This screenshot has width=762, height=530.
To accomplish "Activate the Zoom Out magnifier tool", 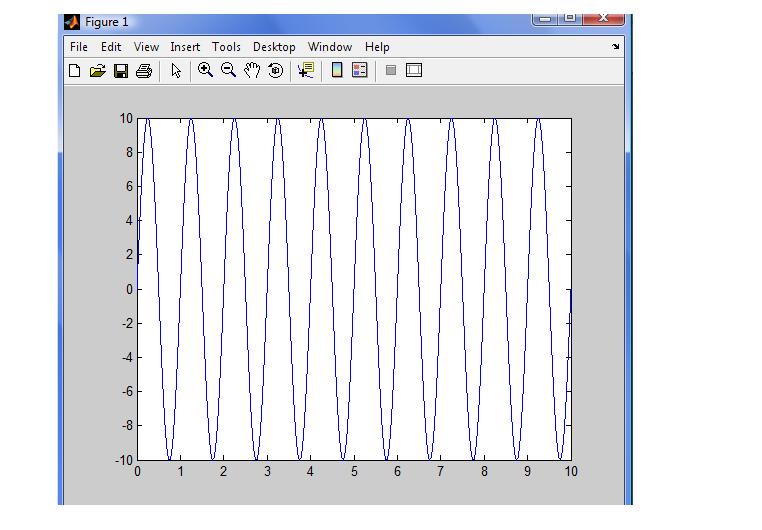I will [x=228, y=70].
